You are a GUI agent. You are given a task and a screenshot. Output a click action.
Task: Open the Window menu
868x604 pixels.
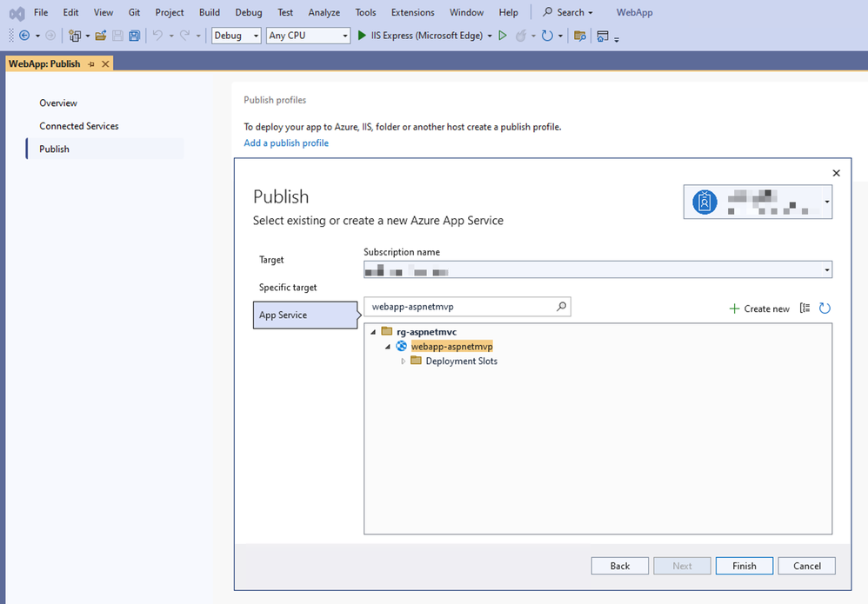tap(466, 12)
